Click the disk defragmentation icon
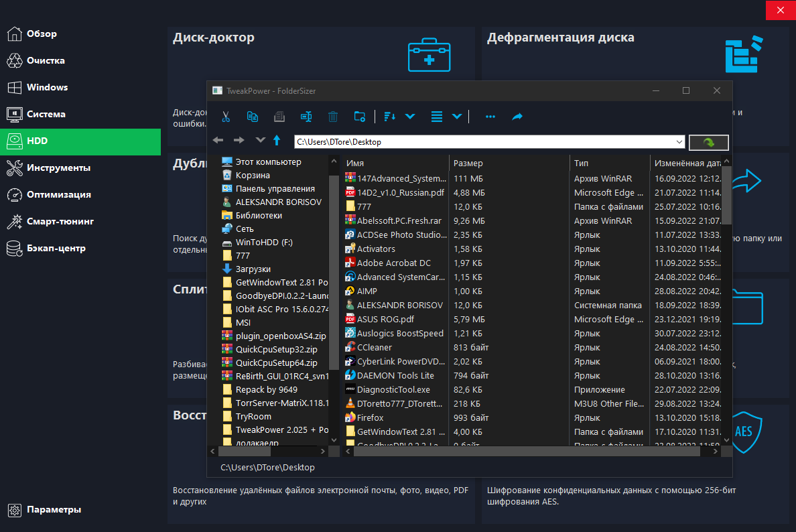 click(x=744, y=54)
